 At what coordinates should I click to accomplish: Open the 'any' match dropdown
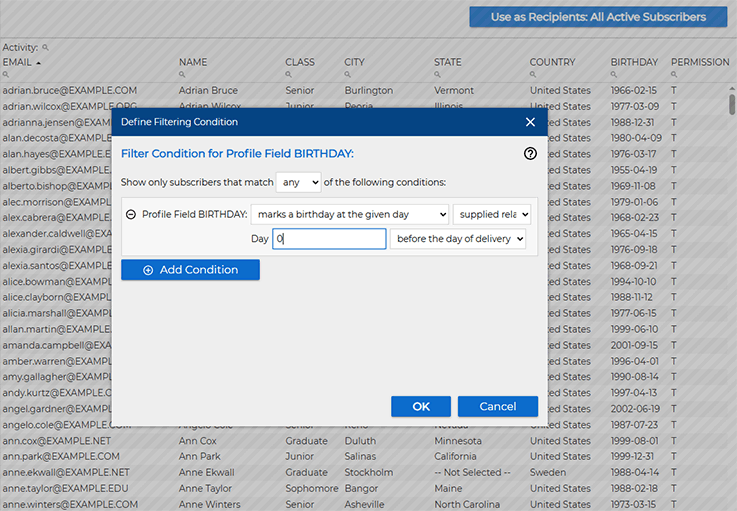tap(300, 183)
